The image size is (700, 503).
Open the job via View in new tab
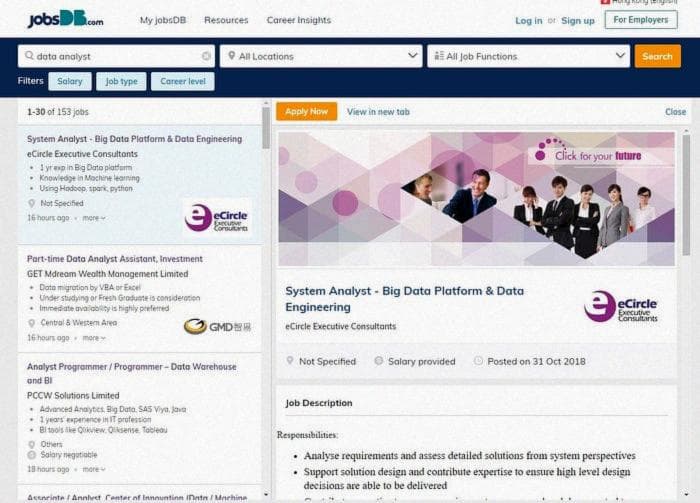tap(378, 112)
